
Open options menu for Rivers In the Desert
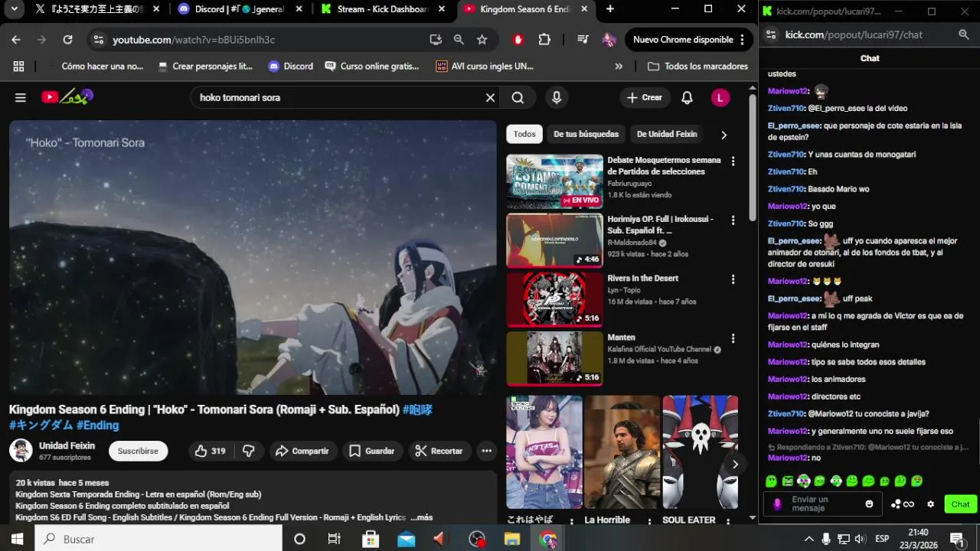pyautogui.click(x=733, y=279)
